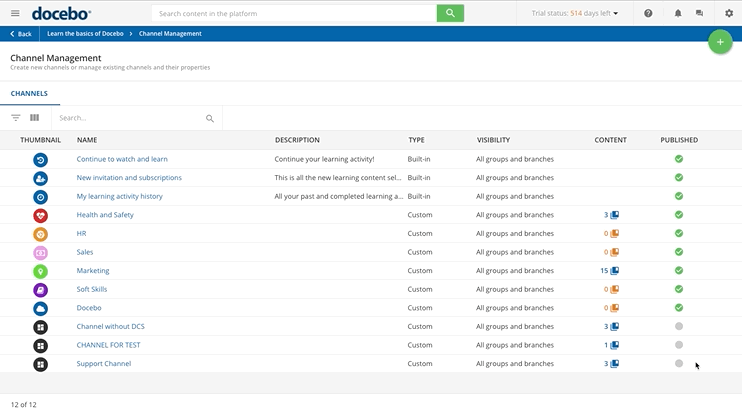Open Learn the basics of Docebo breadcrumb
This screenshot has height=415, width=742.
coord(85,34)
